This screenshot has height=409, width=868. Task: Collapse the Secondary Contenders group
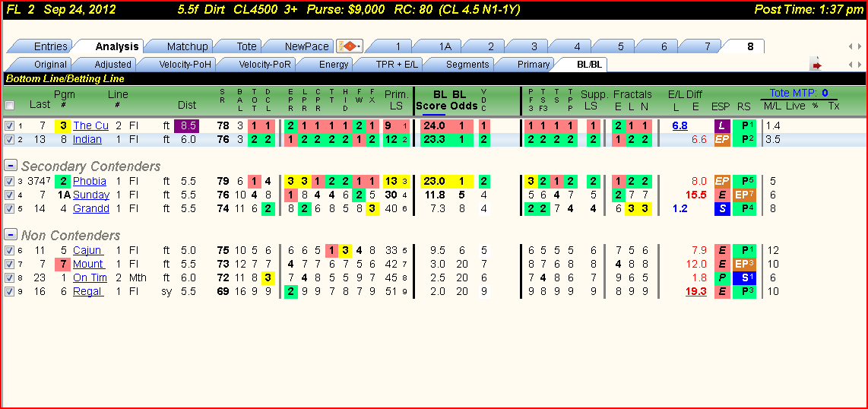pos(9,166)
